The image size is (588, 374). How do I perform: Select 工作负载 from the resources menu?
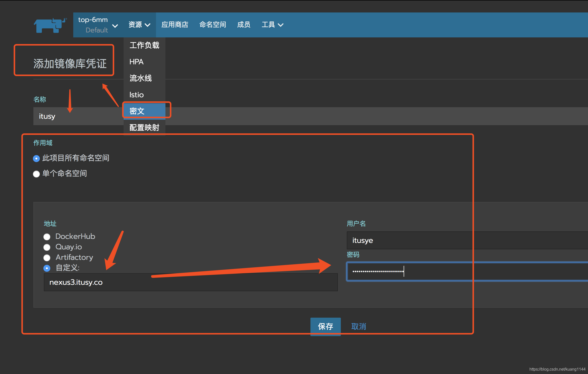coord(145,45)
